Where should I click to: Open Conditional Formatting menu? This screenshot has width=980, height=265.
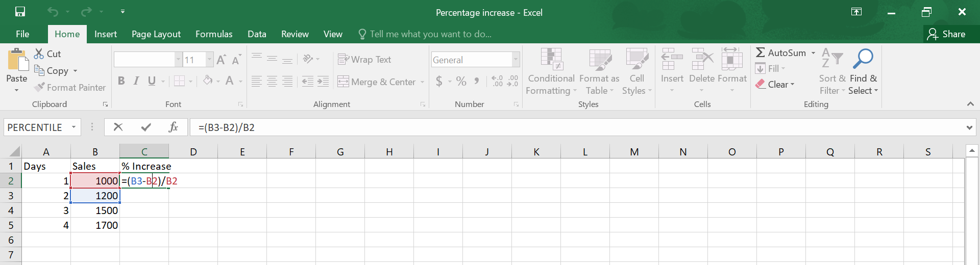point(551,71)
